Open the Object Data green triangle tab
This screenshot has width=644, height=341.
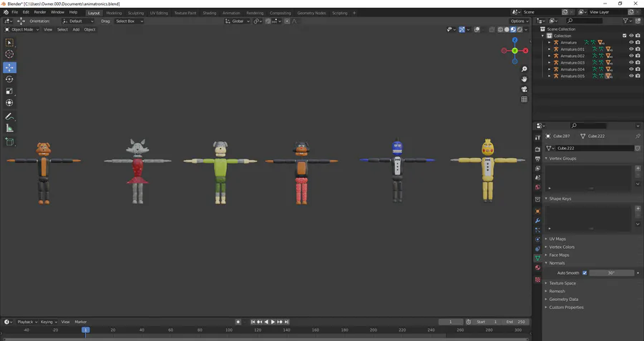[537, 258]
